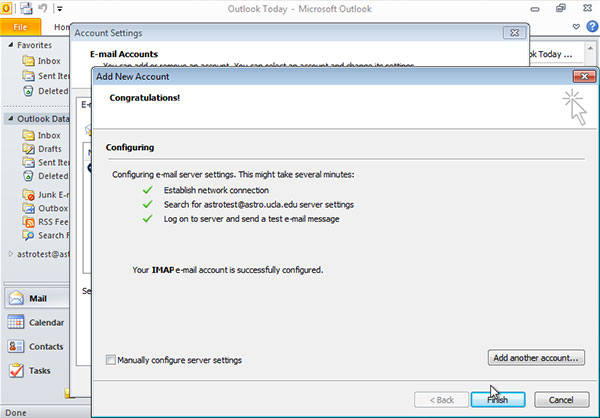Click 'Establish network connection' status line
This screenshot has height=418, width=600.
[x=216, y=190]
